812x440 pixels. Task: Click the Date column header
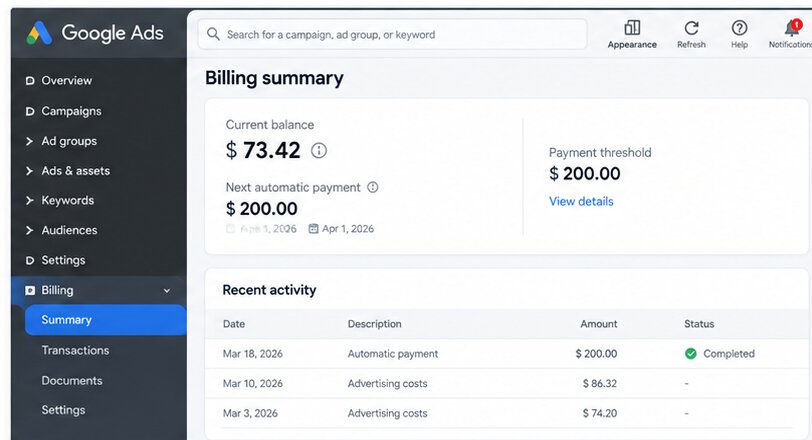(234, 324)
